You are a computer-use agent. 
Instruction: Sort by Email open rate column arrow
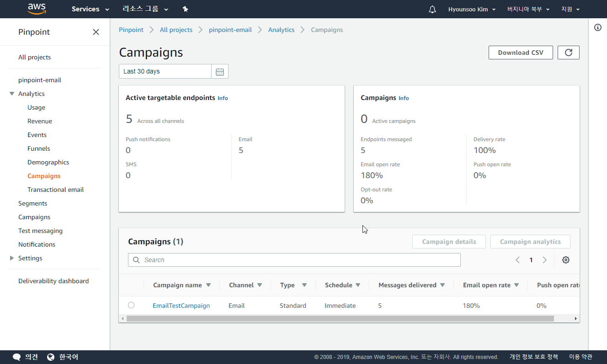516,285
